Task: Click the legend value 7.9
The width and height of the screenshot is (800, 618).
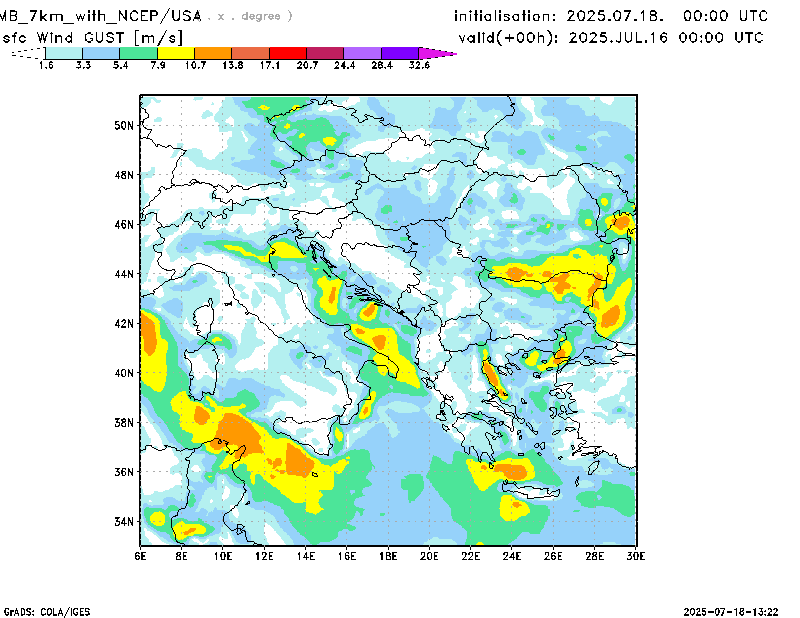Action: tap(158, 65)
